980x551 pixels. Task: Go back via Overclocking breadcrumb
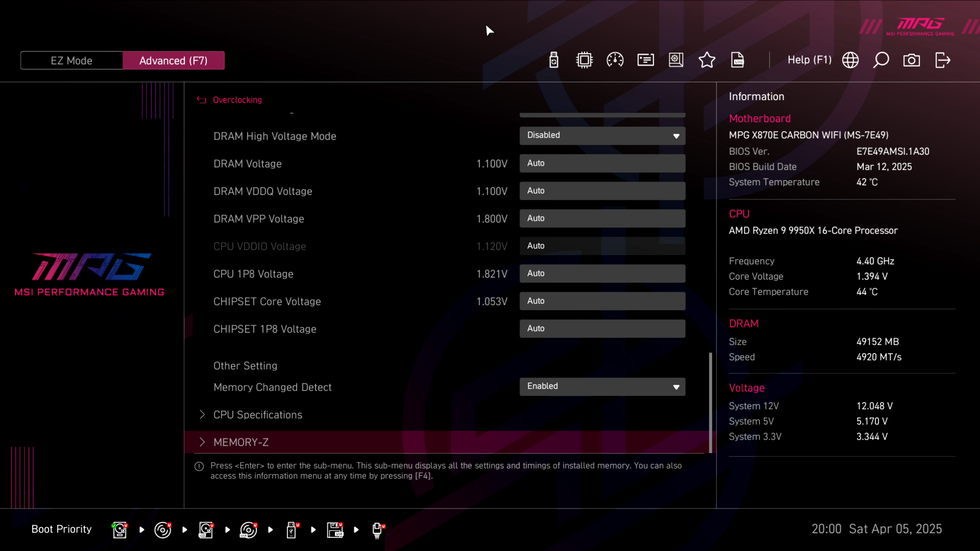[237, 100]
